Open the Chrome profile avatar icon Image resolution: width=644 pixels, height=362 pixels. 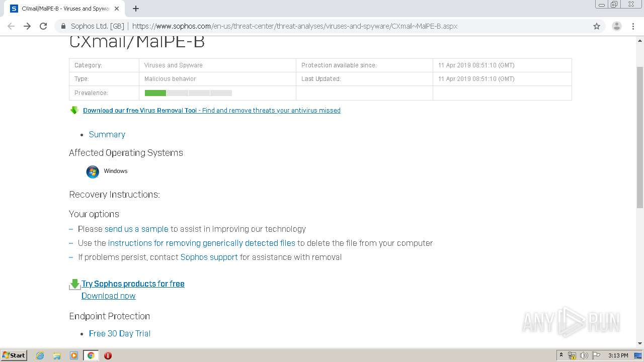617,26
